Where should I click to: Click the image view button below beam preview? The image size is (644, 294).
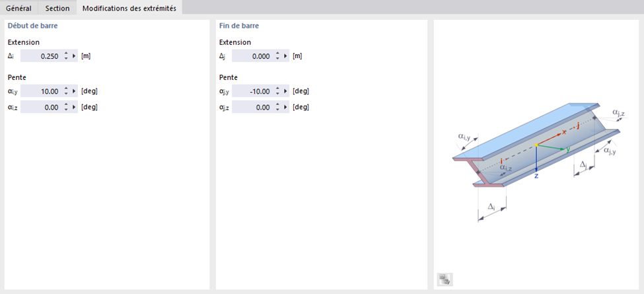click(x=445, y=279)
